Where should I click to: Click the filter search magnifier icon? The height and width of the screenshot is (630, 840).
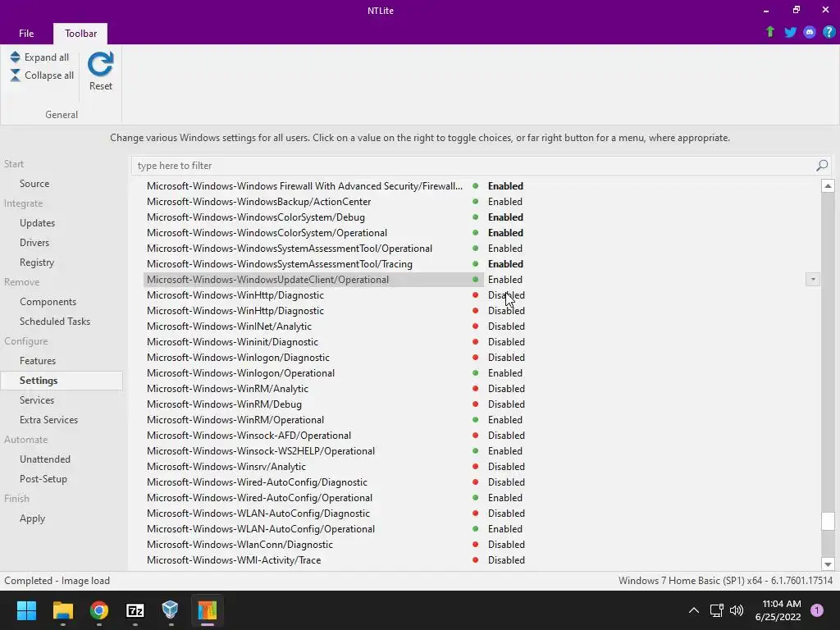point(822,166)
